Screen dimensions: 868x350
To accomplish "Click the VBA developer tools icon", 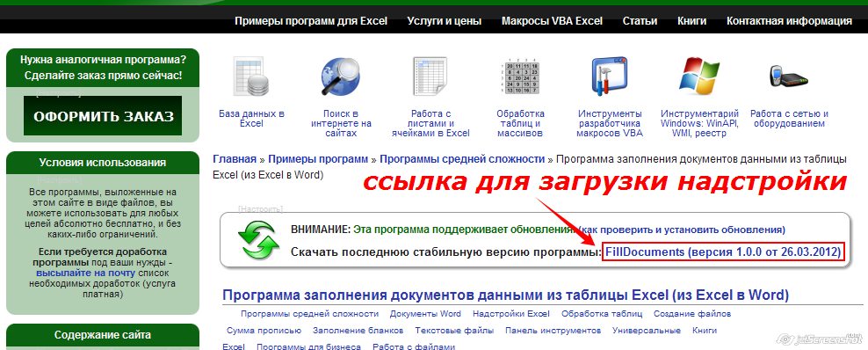I will point(609,76).
